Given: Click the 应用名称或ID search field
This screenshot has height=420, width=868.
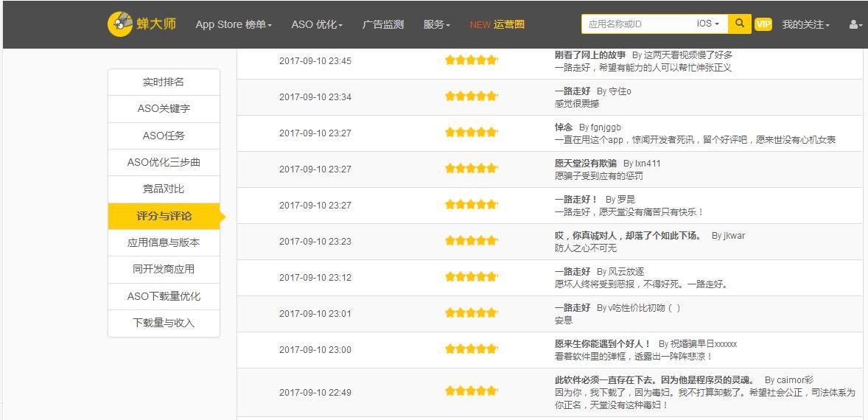Looking at the screenshot, I should [x=636, y=24].
